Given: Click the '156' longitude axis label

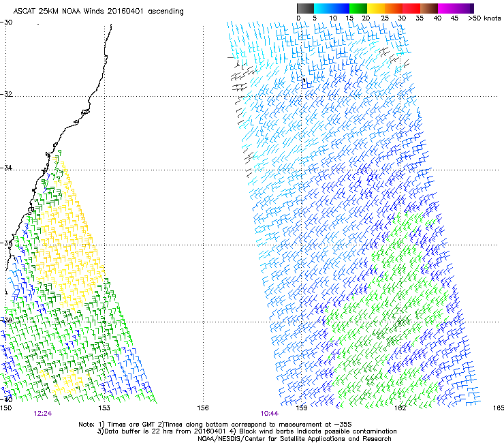Looking at the screenshot, I should pos(203,408).
